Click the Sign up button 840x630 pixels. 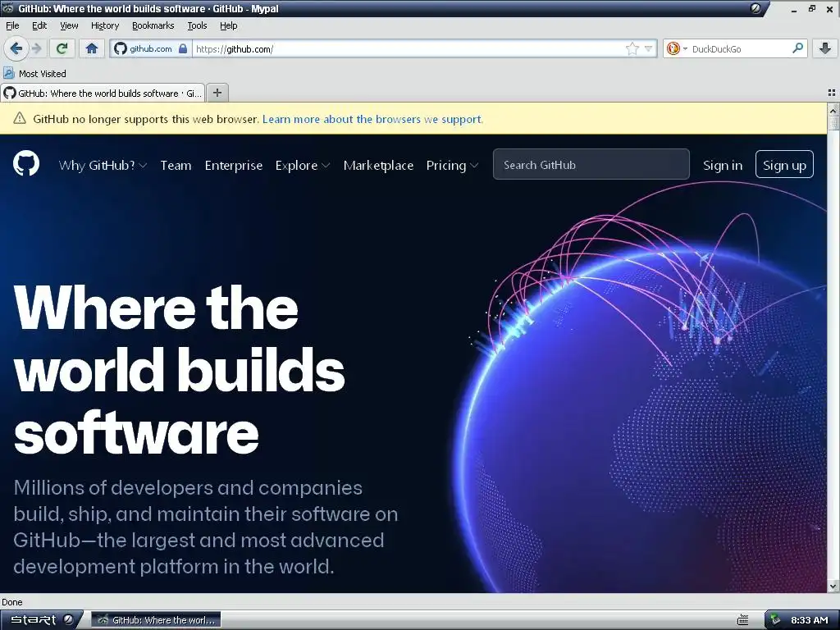pyautogui.click(x=784, y=164)
